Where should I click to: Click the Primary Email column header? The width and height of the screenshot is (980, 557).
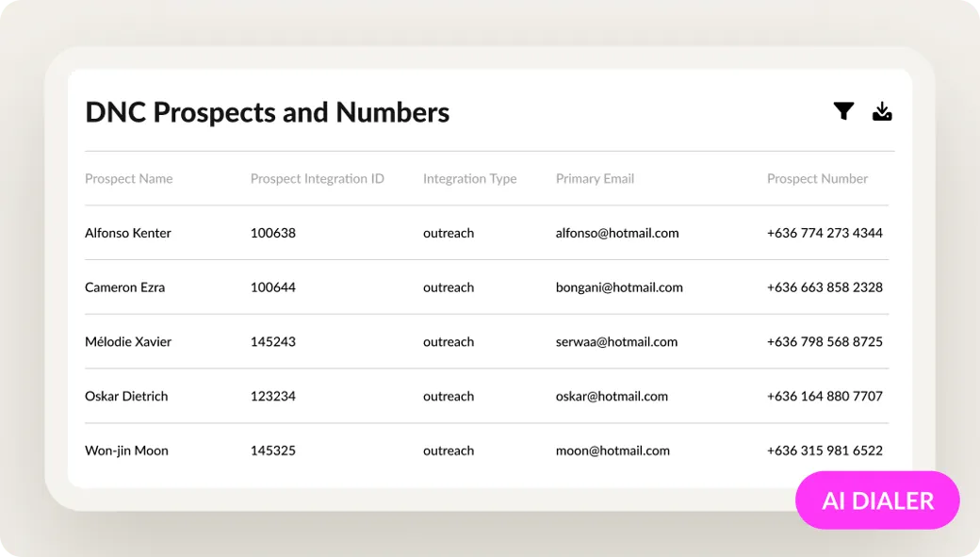(x=595, y=179)
